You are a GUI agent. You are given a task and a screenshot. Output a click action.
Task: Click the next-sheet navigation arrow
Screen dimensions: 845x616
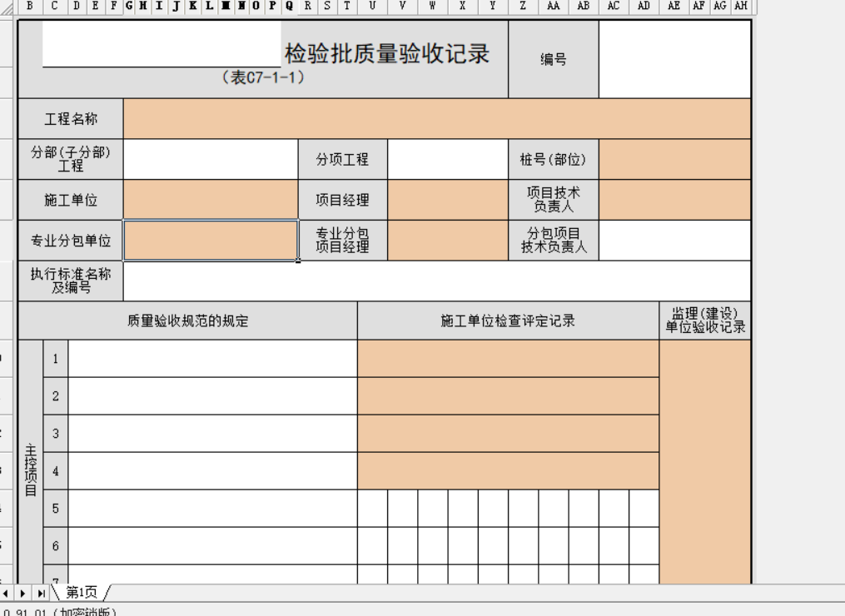[x=22, y=594]
